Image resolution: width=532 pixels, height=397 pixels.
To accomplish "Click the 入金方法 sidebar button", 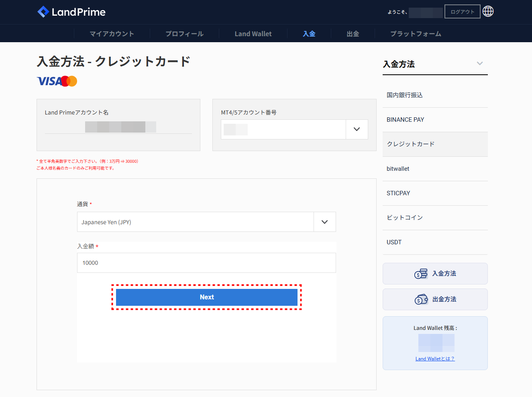I will point(435,274).
